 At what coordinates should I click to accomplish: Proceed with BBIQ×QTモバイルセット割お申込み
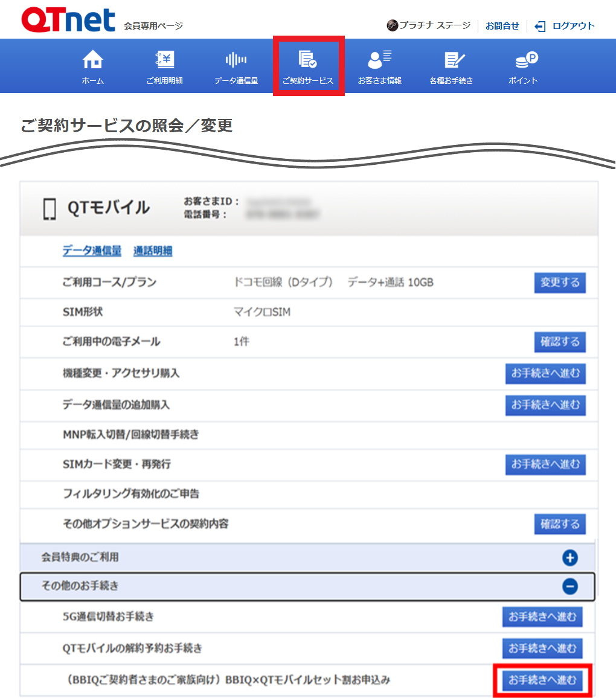point(542,680)
